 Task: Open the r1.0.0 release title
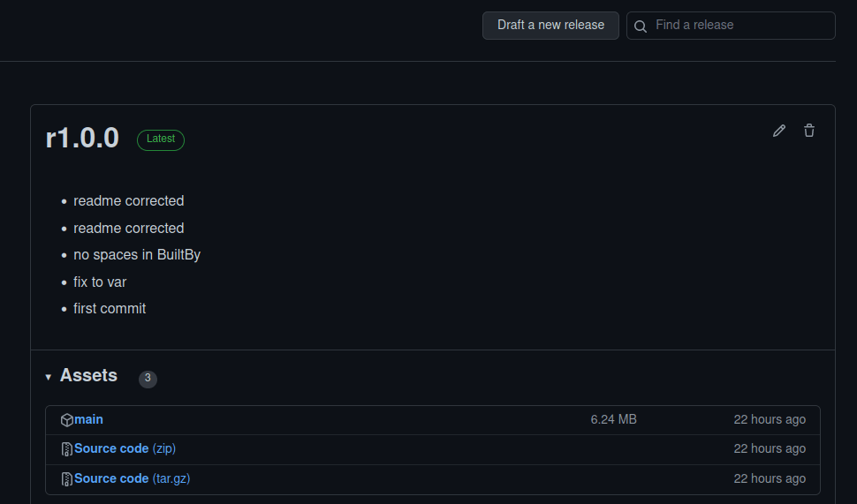tap(82, 138)
